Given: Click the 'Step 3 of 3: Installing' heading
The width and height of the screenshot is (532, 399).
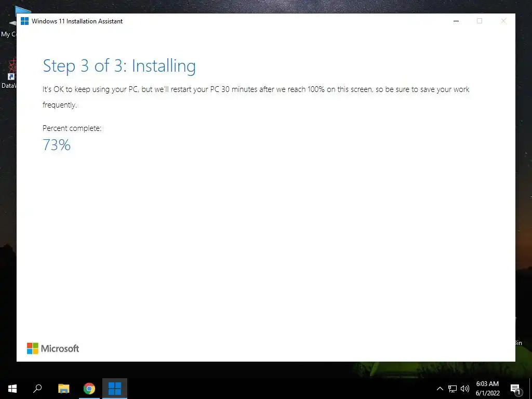Looking at the screenshot, I should (119, 66).
